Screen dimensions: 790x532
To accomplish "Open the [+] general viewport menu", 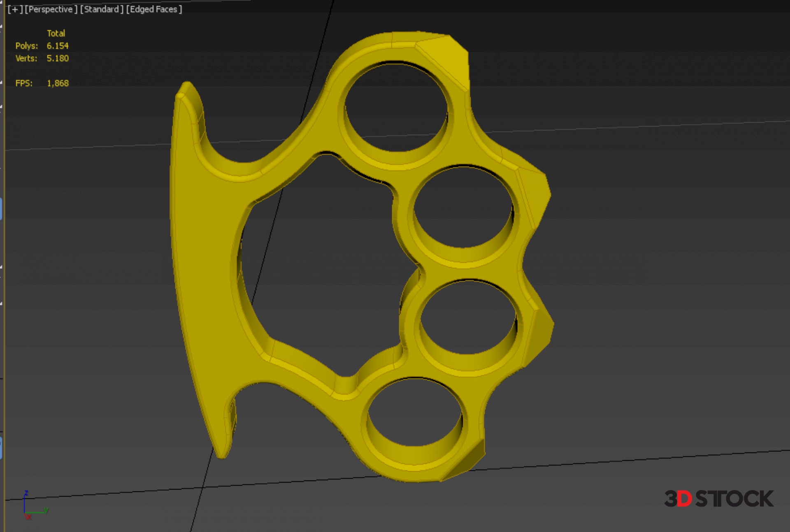I will tap(15, 9).
